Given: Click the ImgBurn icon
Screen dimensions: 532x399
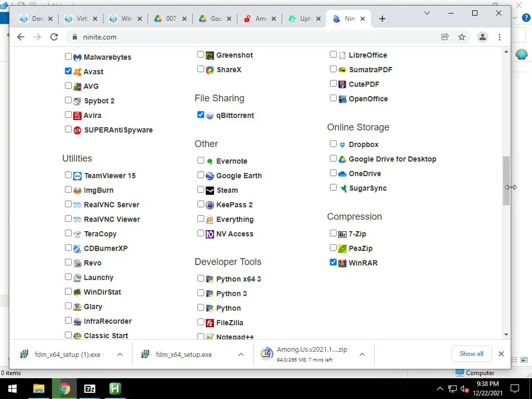Looking at the screenshot, I should (77, 190).
